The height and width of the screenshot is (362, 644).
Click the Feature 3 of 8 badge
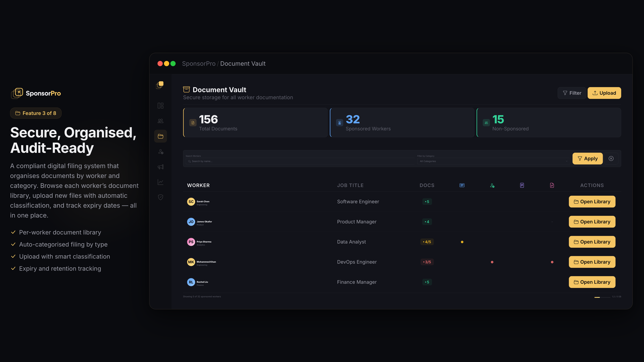[x=36, y=113]
